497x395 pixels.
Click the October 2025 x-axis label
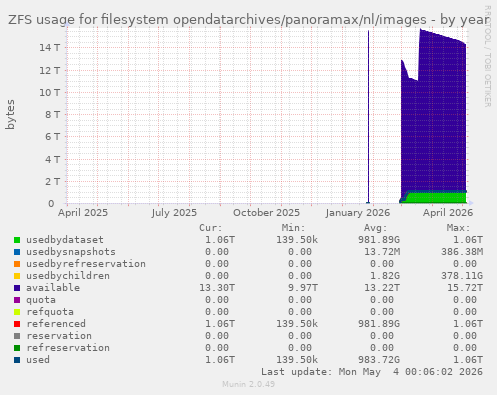266,213
